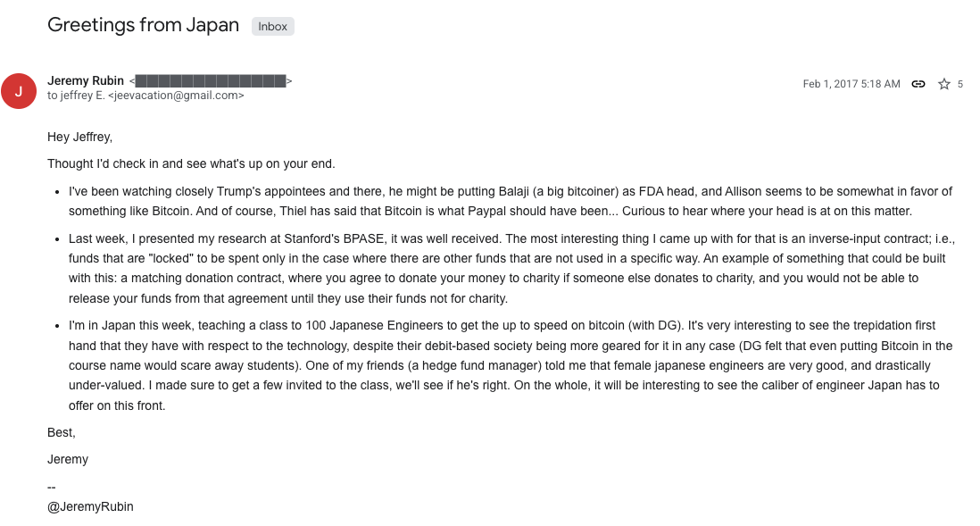This screenshot has height=526, width=980.
Task: Click the Hey Jeffrey greeting line
Action: click(x=80, y=137)
